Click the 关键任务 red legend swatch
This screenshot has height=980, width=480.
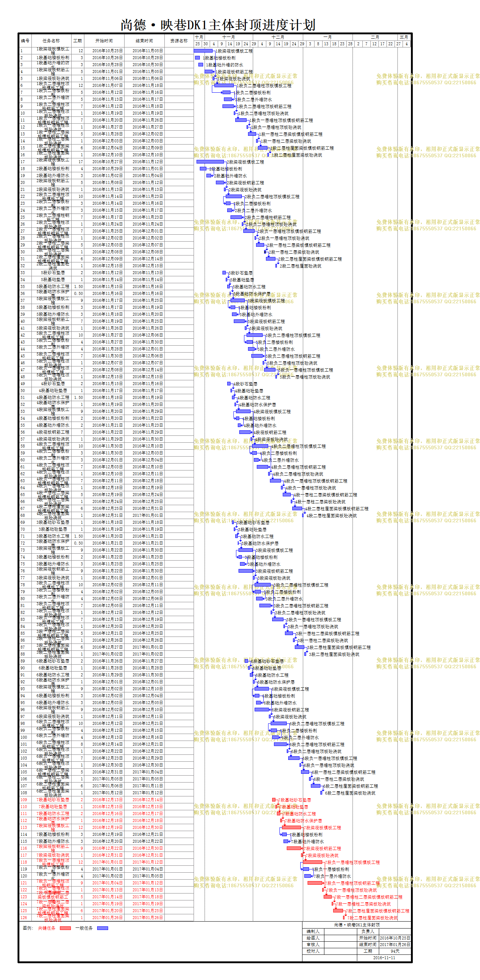click(x=65, y=928)
